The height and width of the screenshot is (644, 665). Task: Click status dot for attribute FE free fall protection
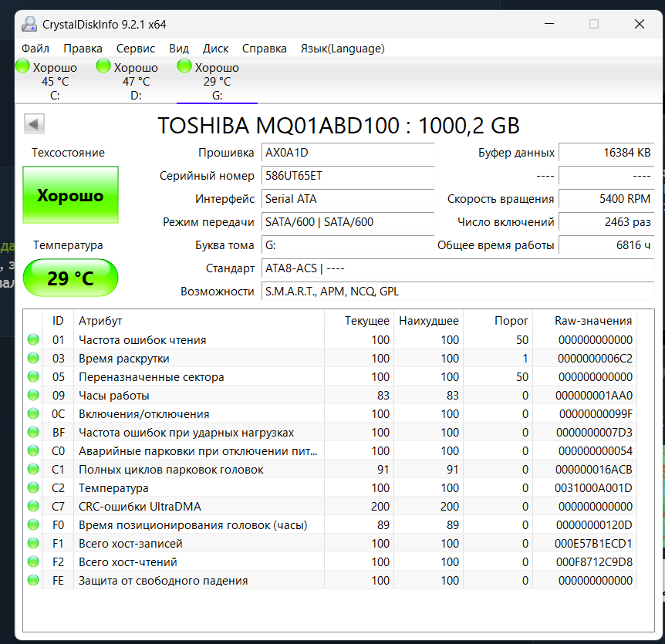point(33,581)
